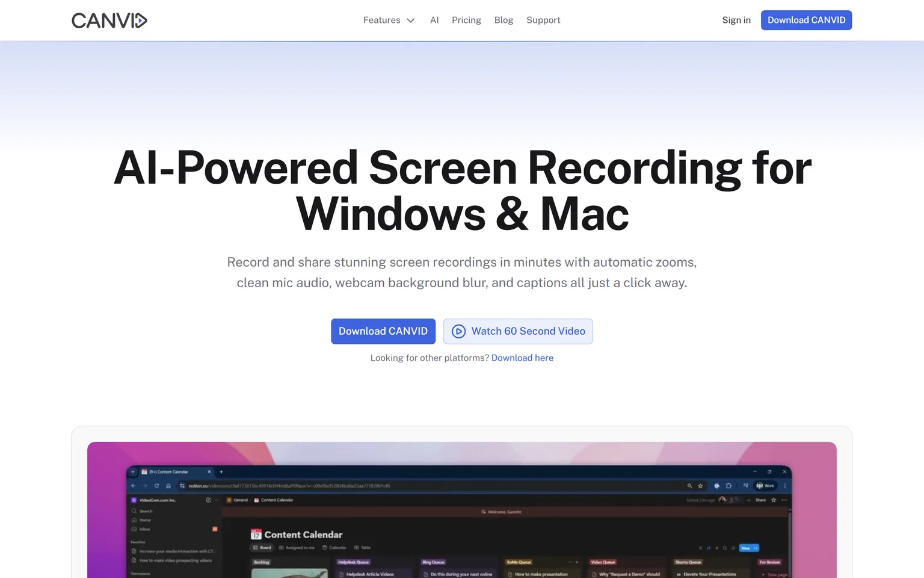Open the Blog page

pyautogui.click(x=504, y=20)
